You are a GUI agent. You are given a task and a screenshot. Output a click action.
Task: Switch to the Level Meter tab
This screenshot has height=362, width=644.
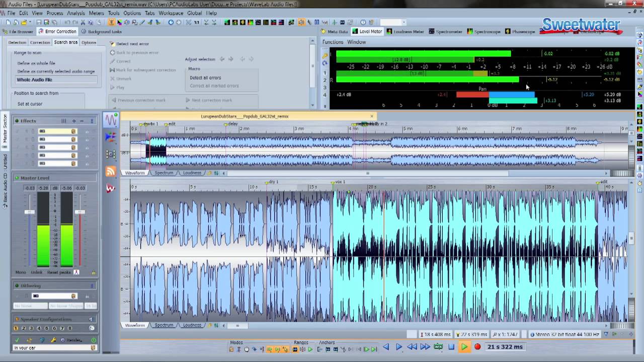367,31
